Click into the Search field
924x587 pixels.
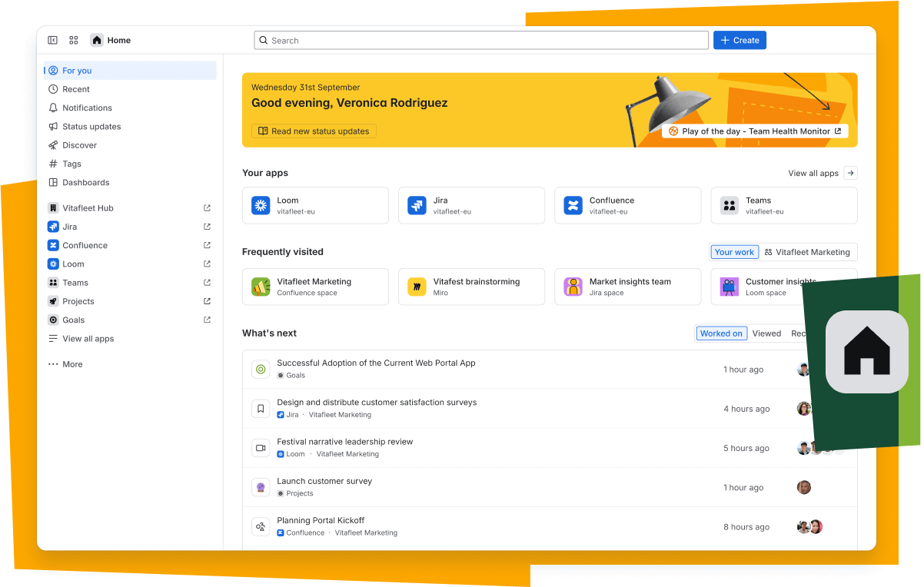(481, 41)
